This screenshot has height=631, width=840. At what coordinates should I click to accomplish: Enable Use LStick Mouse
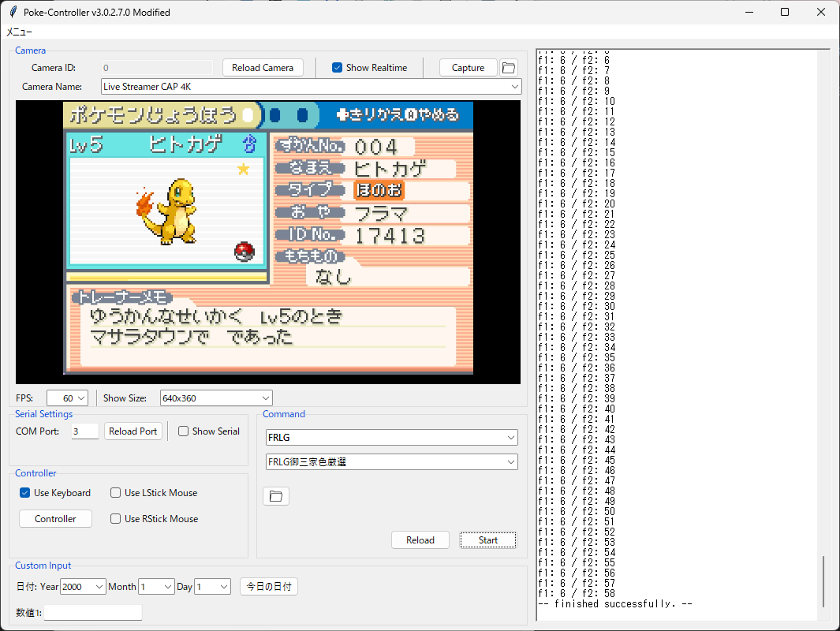click(x=115, y=493)
